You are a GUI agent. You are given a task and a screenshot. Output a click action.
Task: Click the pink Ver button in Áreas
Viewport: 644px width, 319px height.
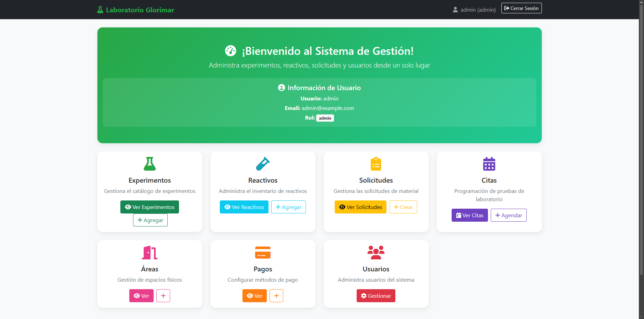[141, 296]
